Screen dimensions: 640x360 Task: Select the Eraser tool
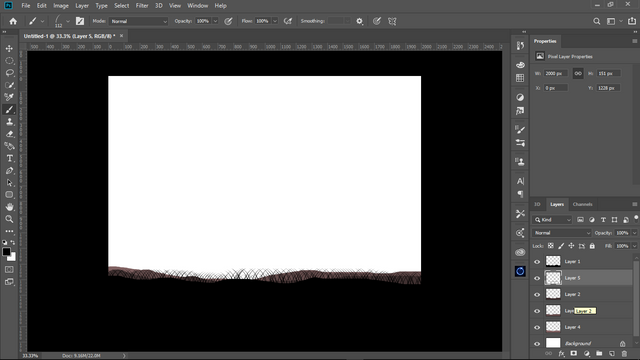[x=9, y=134]
